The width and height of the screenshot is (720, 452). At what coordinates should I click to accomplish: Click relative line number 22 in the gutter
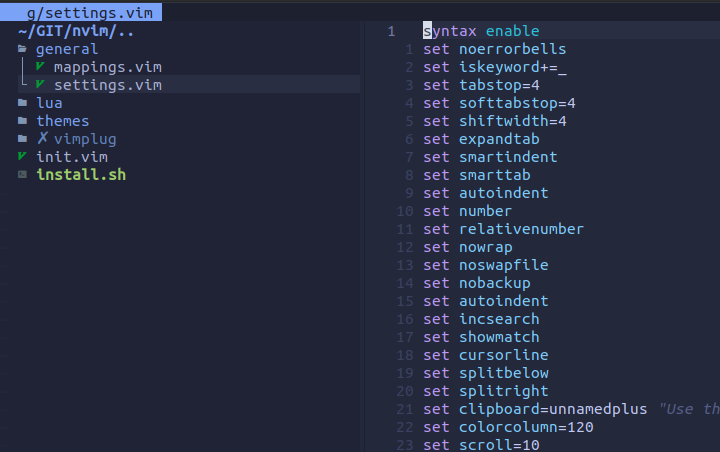[x=405, y=427]
